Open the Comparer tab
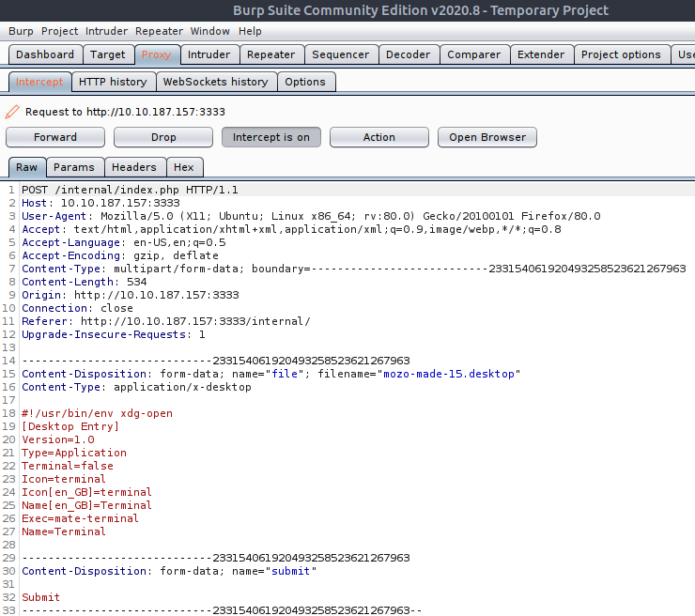This screenshot has height=616, width=695. pos(474,54)
